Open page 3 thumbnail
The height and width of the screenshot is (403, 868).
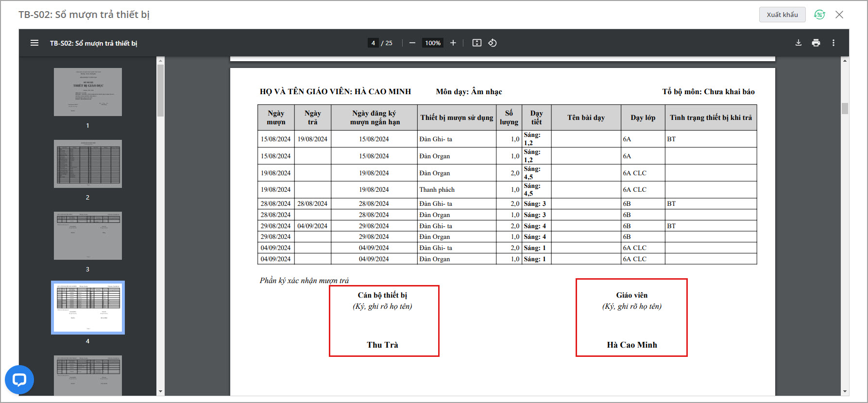point(88,235)
